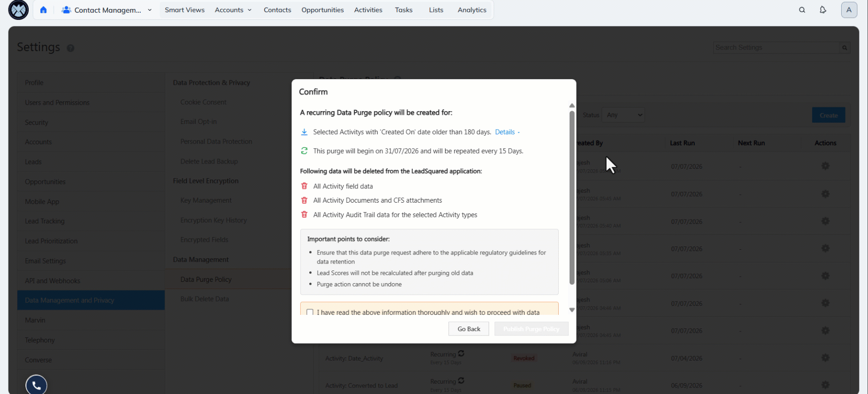Screen dimensions: 868x394
Task: Click the Settings help question mark icon
Action: click(x=71, y=48)
